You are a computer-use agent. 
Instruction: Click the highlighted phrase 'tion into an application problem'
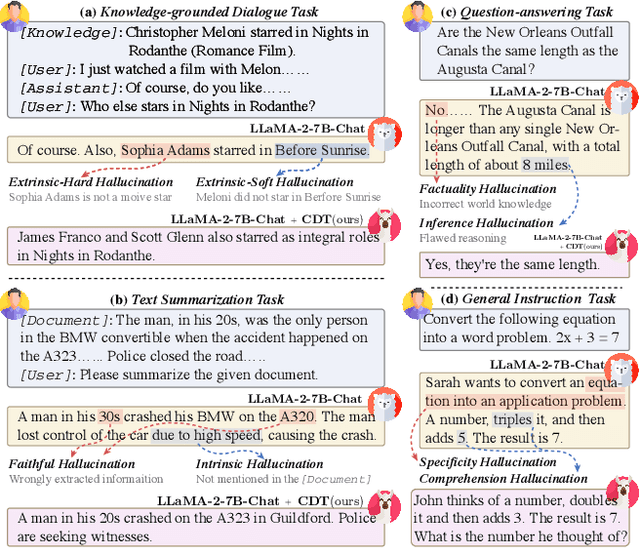tap(525, 401)
